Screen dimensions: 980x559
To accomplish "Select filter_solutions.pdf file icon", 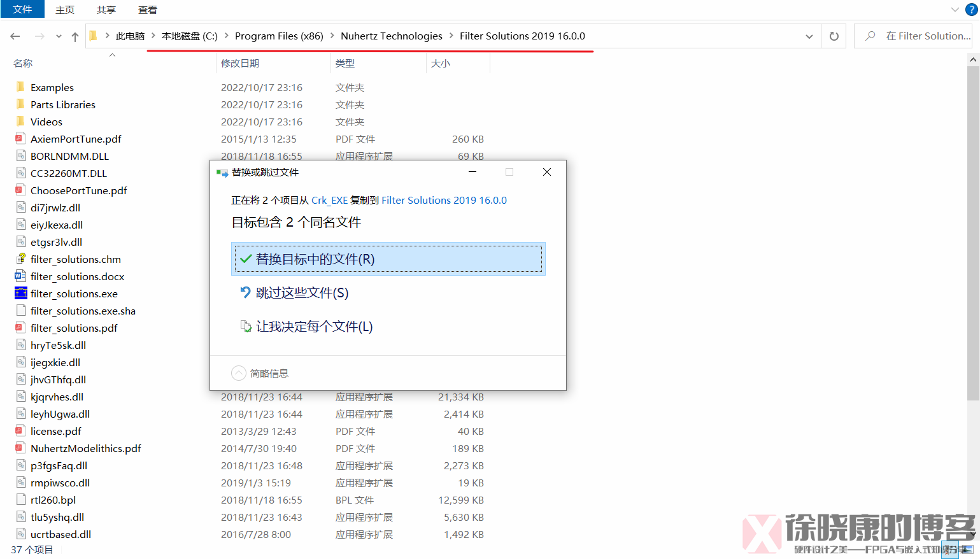I will pyautogui.click(x=20, y=328).
